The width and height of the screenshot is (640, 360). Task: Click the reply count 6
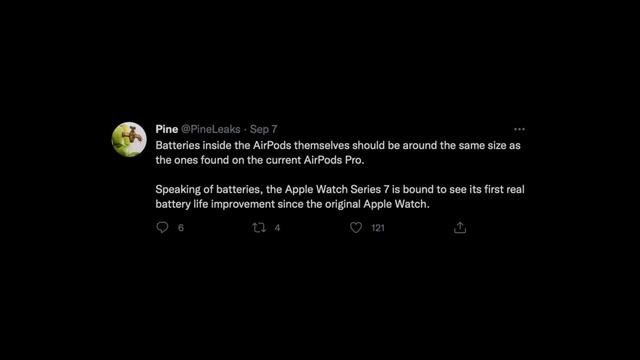click(x=181, y=228)
